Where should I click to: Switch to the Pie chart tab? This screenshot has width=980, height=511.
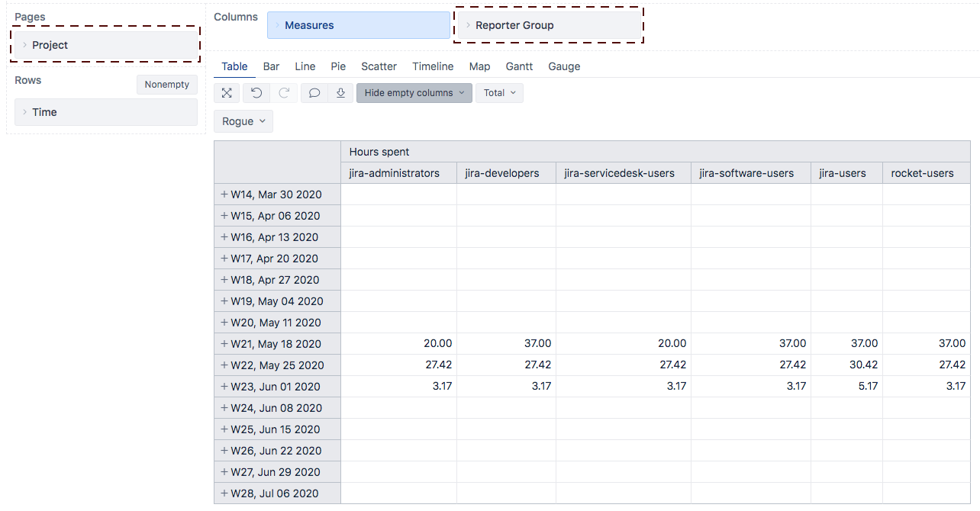(x=338, y=66)
